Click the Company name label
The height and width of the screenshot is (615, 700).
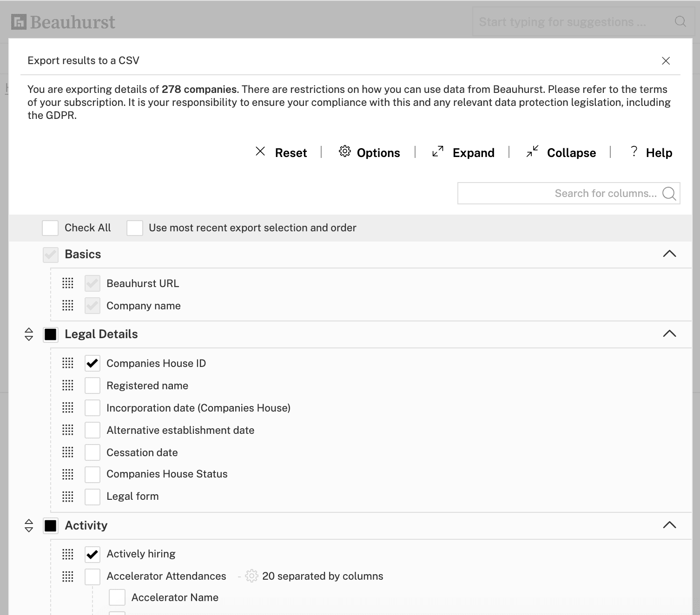[144, 306]
